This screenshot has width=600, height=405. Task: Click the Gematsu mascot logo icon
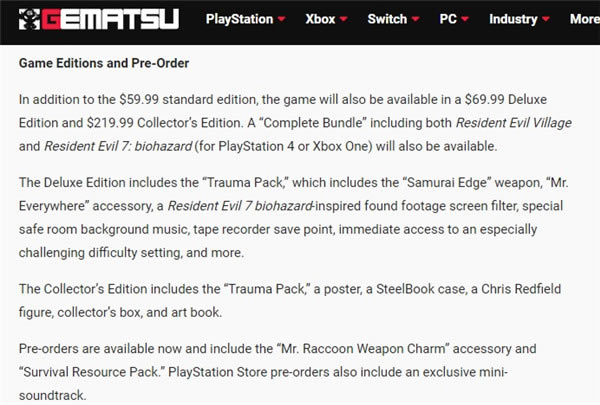[x=31, y=21]
